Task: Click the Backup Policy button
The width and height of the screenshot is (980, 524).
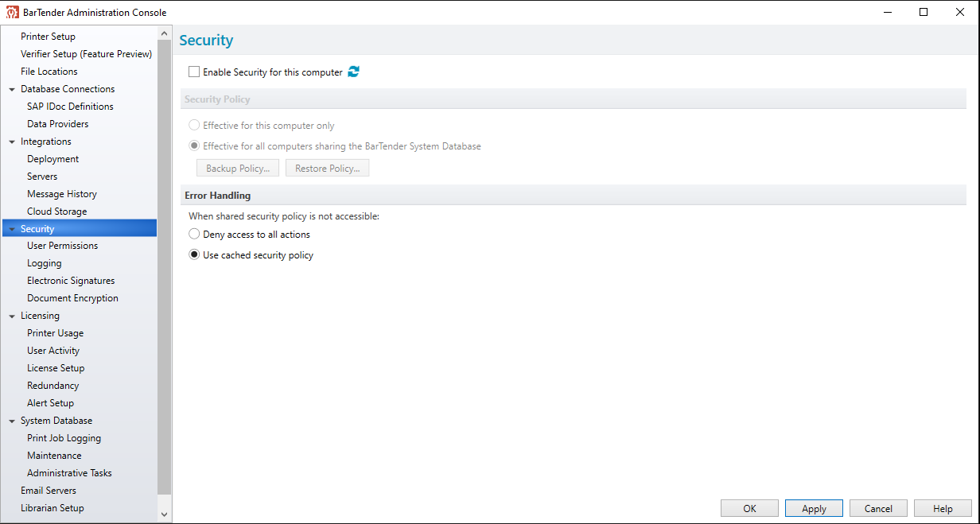Action: [238, 168]
